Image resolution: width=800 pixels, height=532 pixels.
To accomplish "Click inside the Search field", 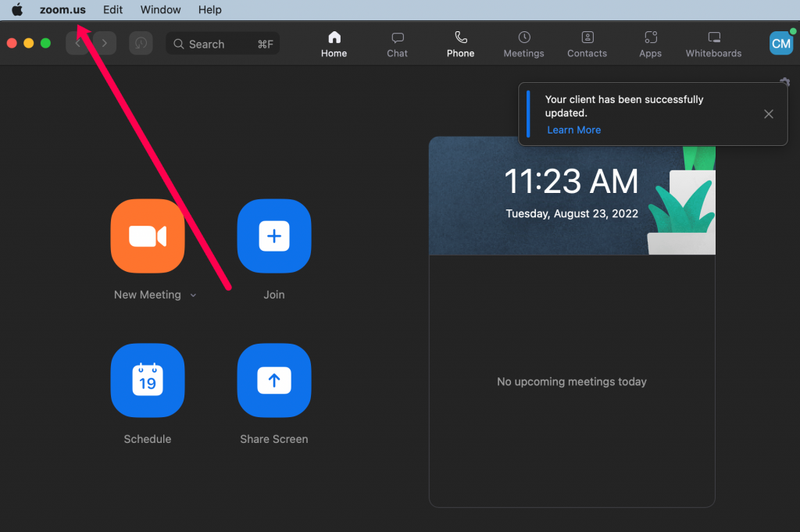I will pos(222,43).
